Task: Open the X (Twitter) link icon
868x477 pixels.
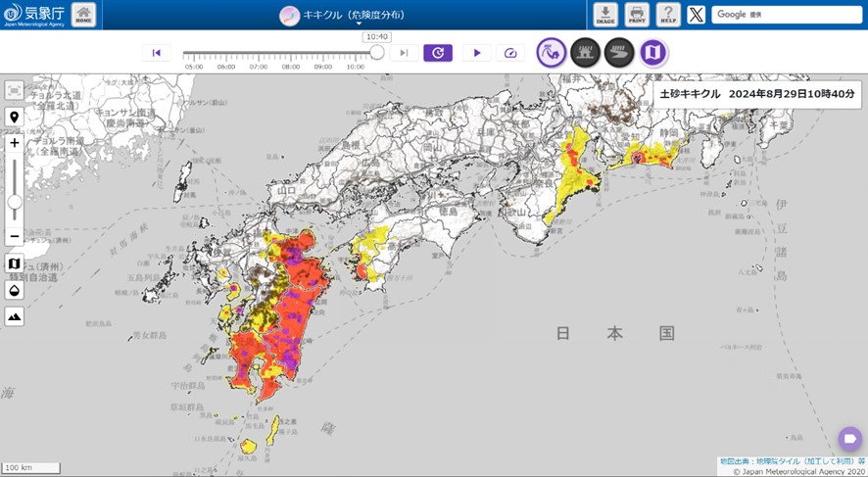Action: coord(696,15)
